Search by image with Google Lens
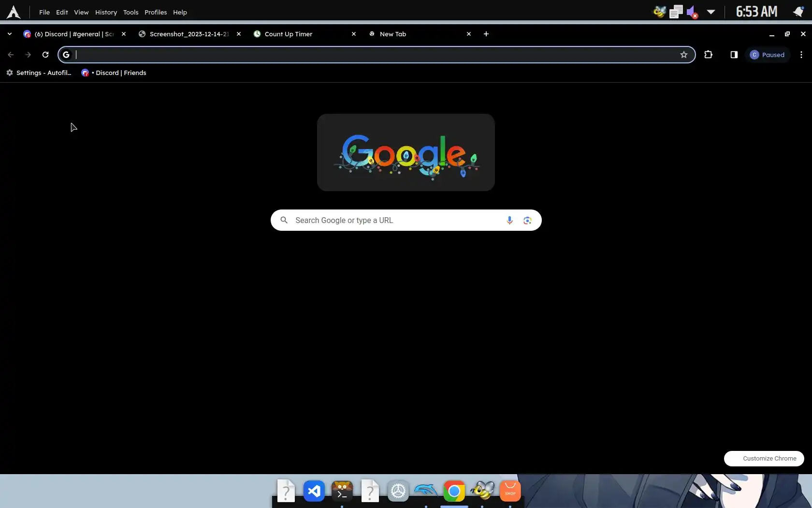Image resolution: width=812 pixels, height=508 pixels. click(527, 220)
